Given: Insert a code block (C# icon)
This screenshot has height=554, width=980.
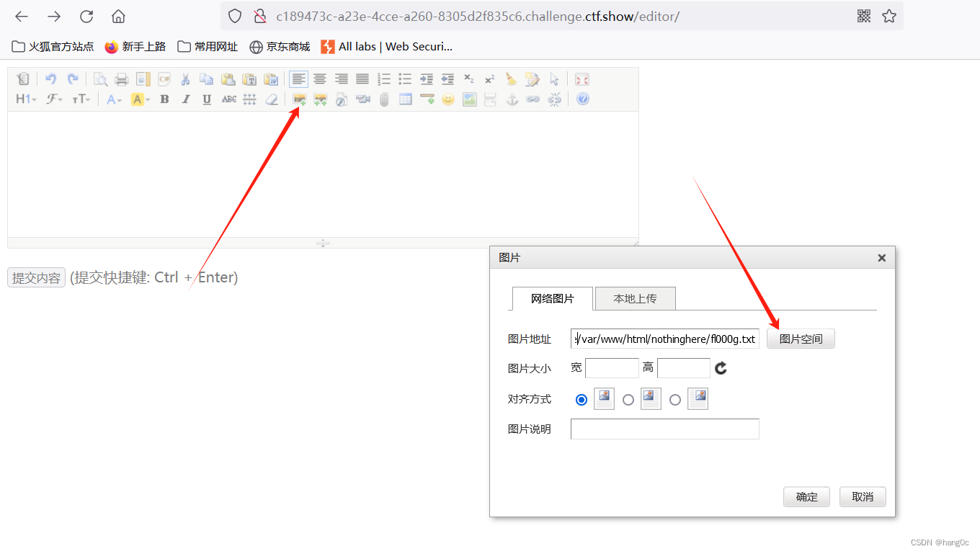Looking at the screenshot, I should [164, 79].
